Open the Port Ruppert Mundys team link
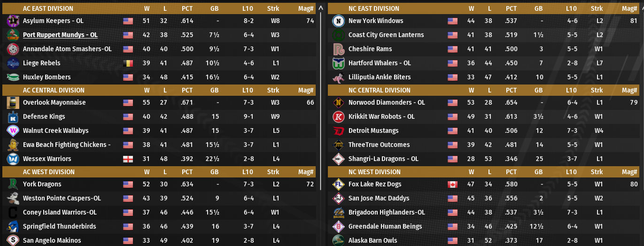Image resolution: width=644 pixels, height=246 pixels. click(x=60, y=35)
